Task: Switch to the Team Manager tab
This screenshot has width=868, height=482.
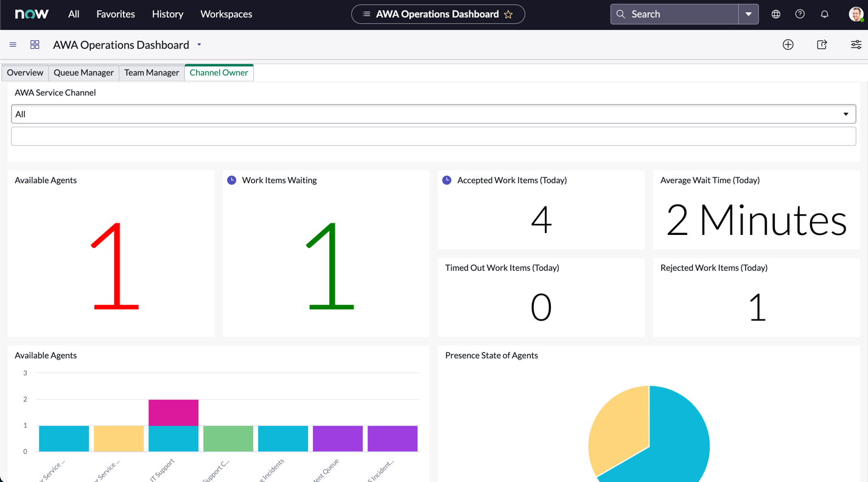Action: pyautogui.click(x=152, y=72)
